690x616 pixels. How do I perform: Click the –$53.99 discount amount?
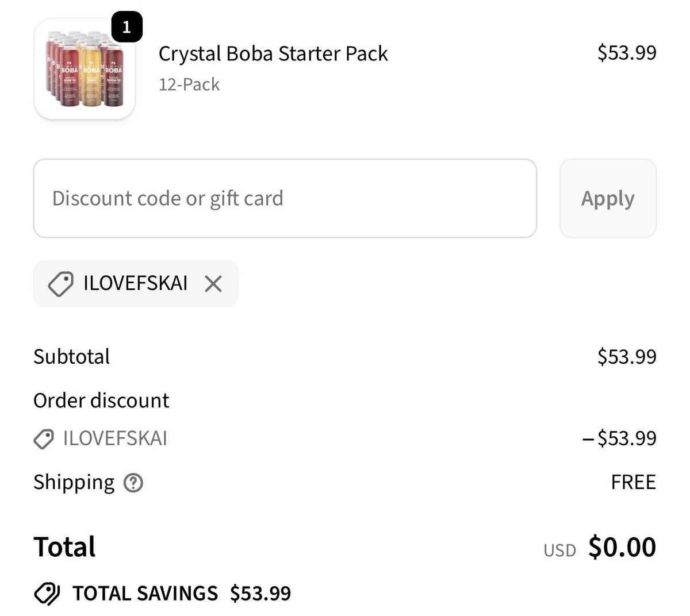point(619,438)
